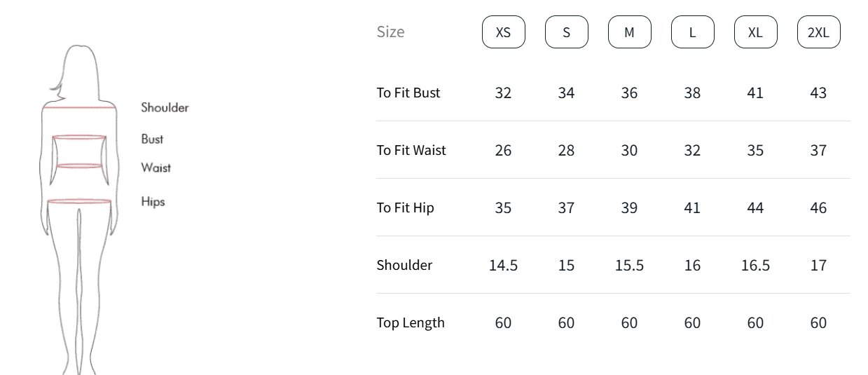Click the Size heading text
This screenshot has height=375, width=868.
click(390, 32)
